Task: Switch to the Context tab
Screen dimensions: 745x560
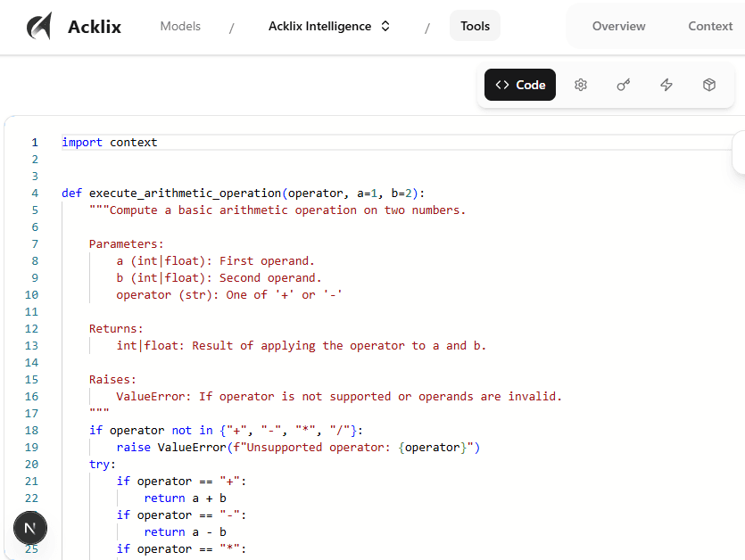Action: (x=710, y=27)
